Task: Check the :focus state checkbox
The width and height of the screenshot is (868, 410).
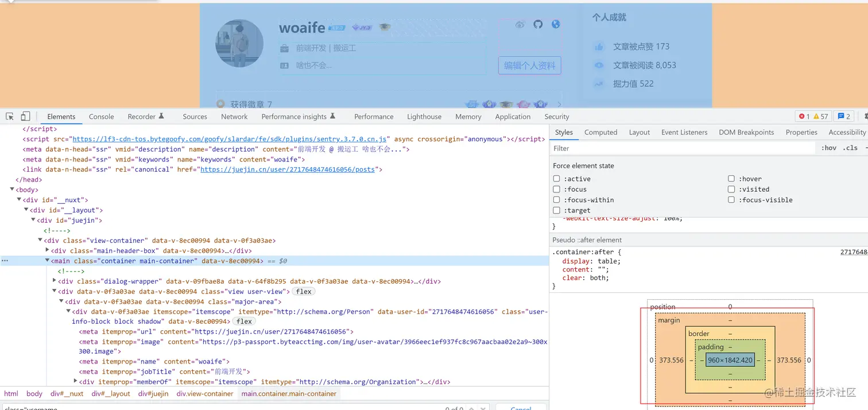Action: [x=556, y=189]
